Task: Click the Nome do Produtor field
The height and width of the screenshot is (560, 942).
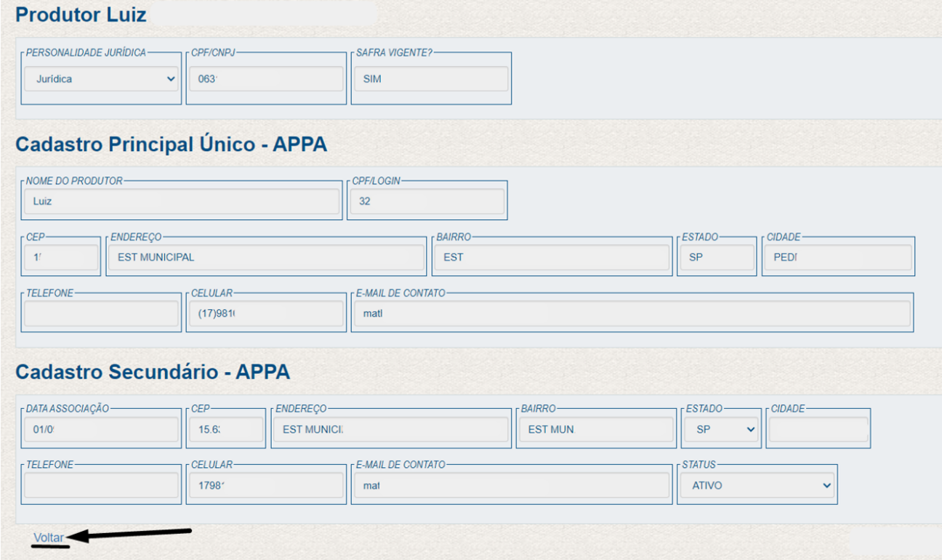Action: (x=182, y=201)
